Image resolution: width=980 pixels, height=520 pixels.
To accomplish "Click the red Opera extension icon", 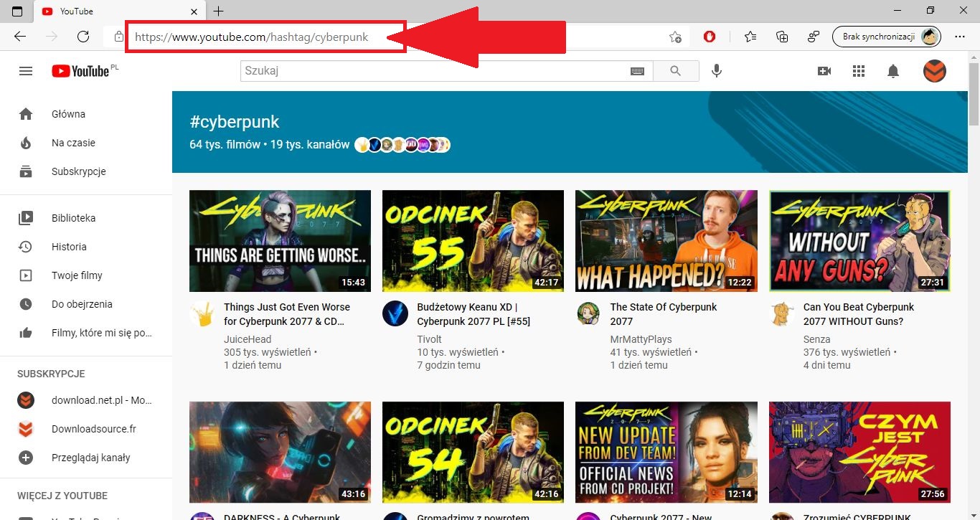I will click(709, 37).
